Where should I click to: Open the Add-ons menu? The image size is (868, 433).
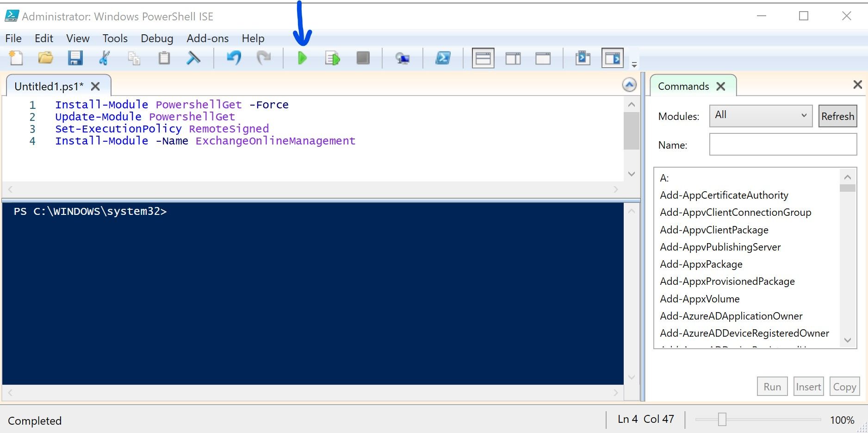click(x=207, y=38)
